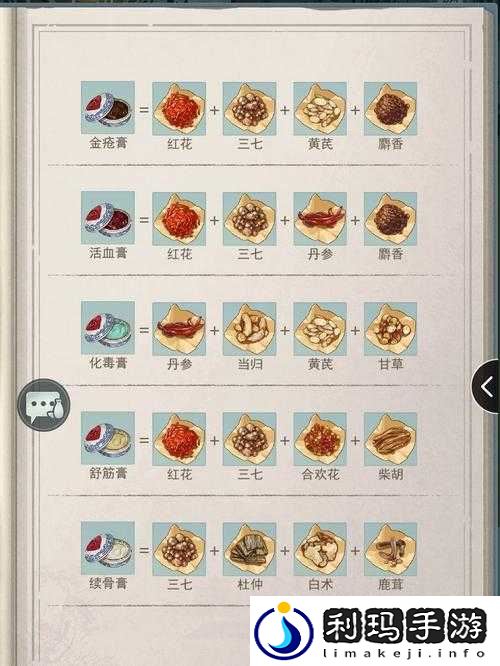Click the 甘草 herb icon

pos(390,328)
